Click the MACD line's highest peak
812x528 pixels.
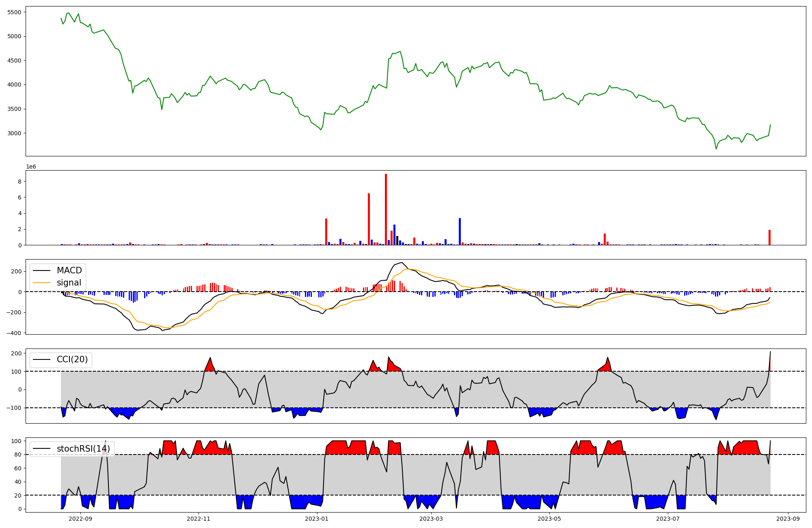point(401,263)
